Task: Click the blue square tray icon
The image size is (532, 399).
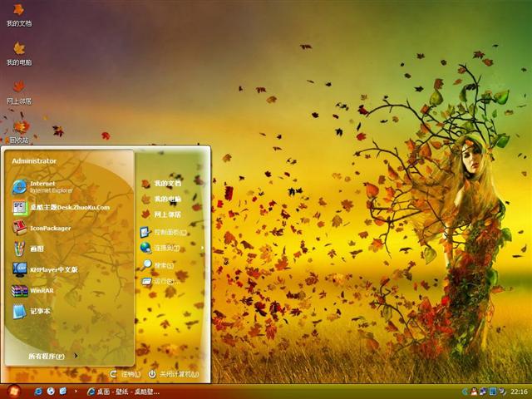Action: pyautogui.click(x=492, y=392)
